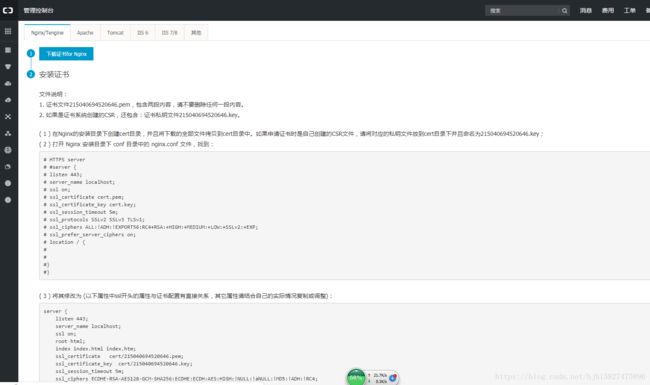Image resolution: width=650 pixels, height=385 pixels.
Task: Open the crossed-tools icon in the sidebar
Action: [x=8, y=116]
